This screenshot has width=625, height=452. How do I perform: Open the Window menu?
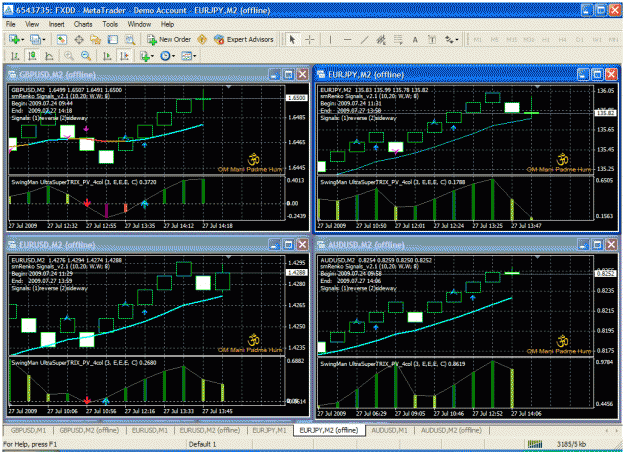click(x=139, y=24)
